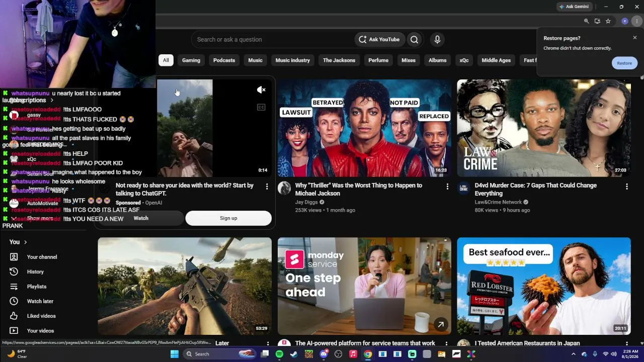Screen dimensions: 644x362
Task: Filter feed by Mixes chip
Action: [409, 60]
